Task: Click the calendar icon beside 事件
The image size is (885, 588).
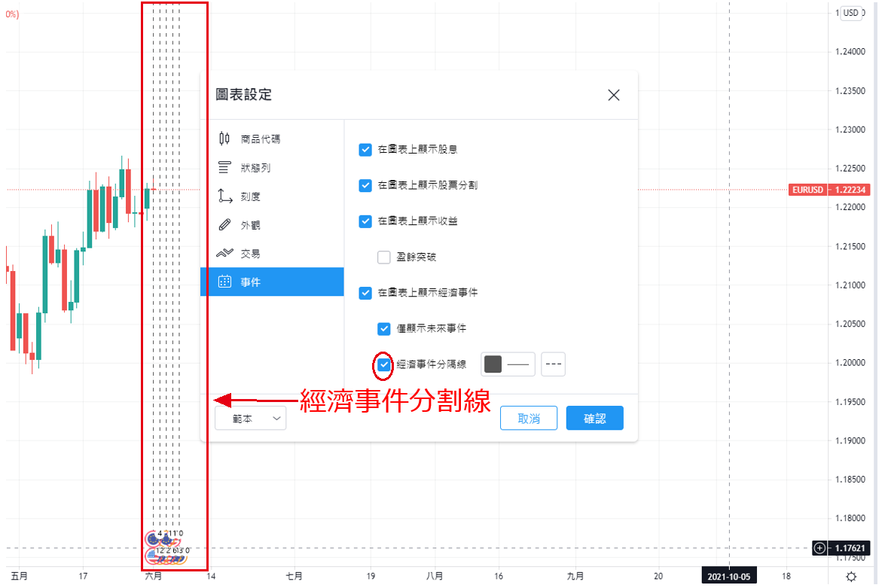Action: 224,282
